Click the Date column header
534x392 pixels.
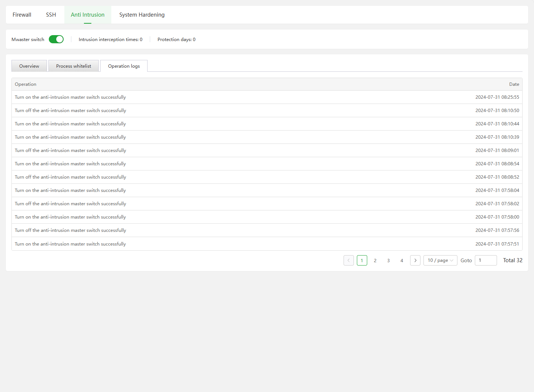514,84
